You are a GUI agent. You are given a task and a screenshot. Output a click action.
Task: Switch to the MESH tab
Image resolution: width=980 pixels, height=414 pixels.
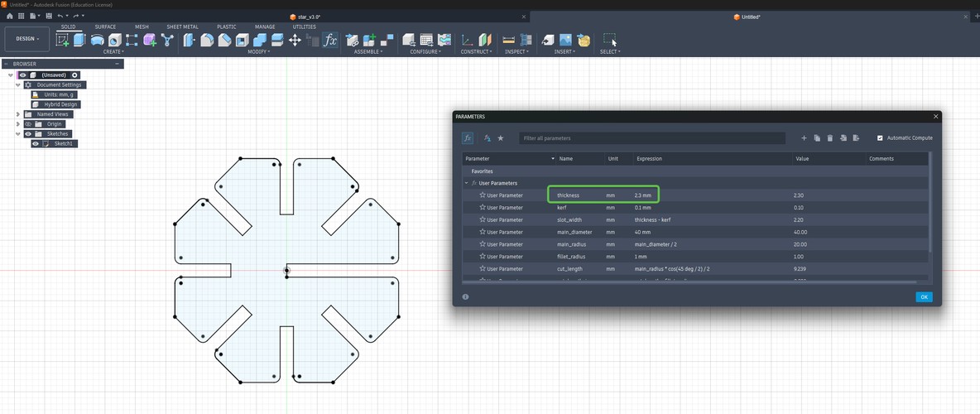[142, 26]
